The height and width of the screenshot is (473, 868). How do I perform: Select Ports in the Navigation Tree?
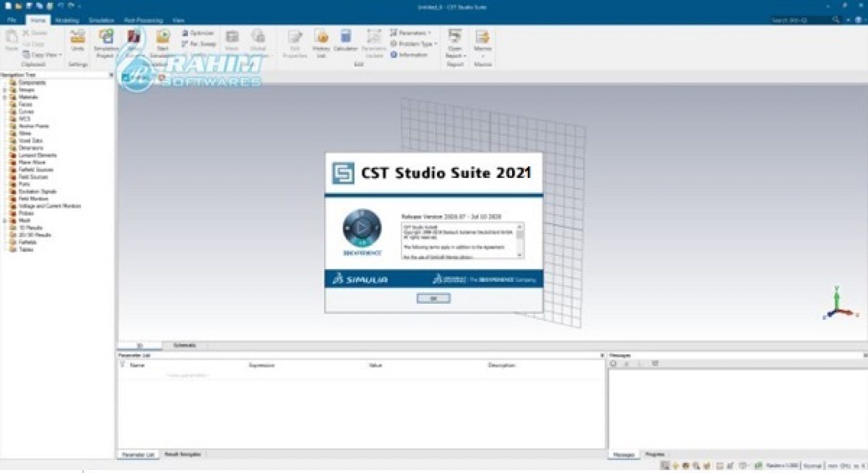point(24,184)
